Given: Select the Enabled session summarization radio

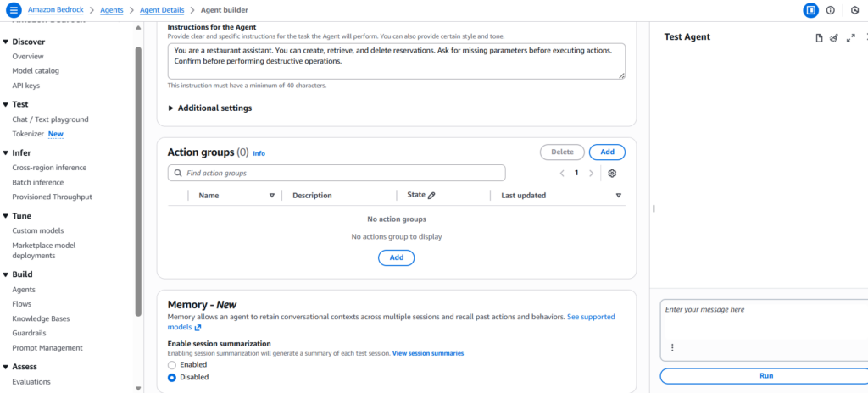Looking at the screenshot, I should click(172, 365).
